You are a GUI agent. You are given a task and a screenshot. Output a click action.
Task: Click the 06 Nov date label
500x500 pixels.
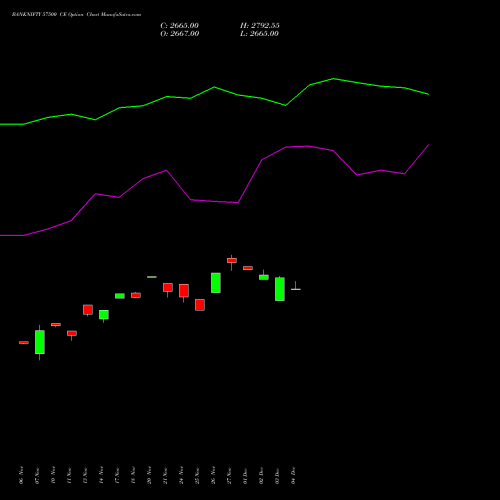(x=22, y=475)
